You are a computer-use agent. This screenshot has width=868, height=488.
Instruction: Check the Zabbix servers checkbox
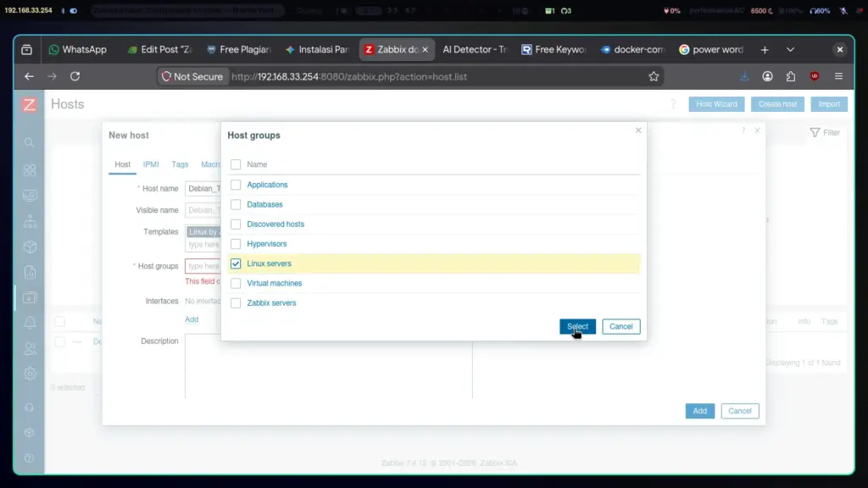[236, 303]
